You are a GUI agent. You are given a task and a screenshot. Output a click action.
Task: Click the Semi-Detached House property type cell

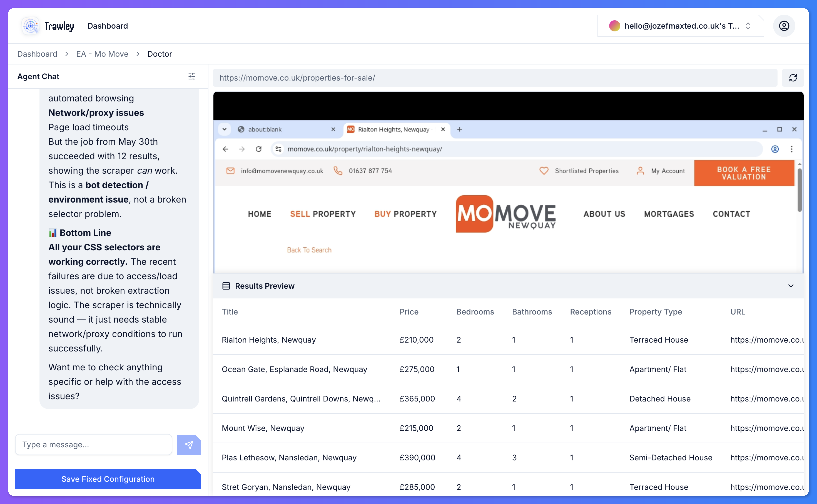(671, 458)
